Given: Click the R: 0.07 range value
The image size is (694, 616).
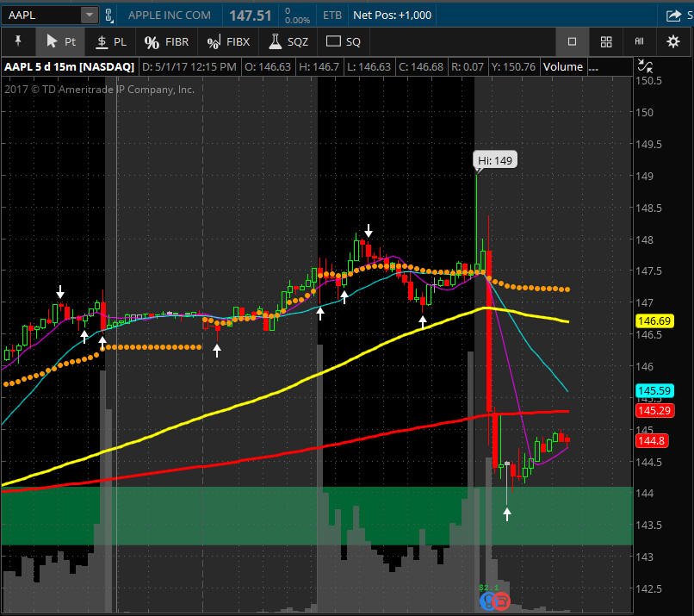Looking at the screenshot, I should coord(467,67).
